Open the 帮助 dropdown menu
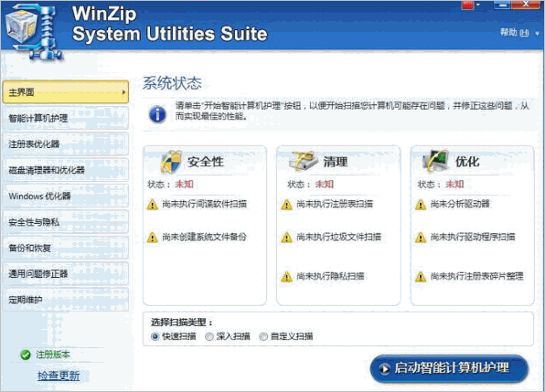 (518, 33)
